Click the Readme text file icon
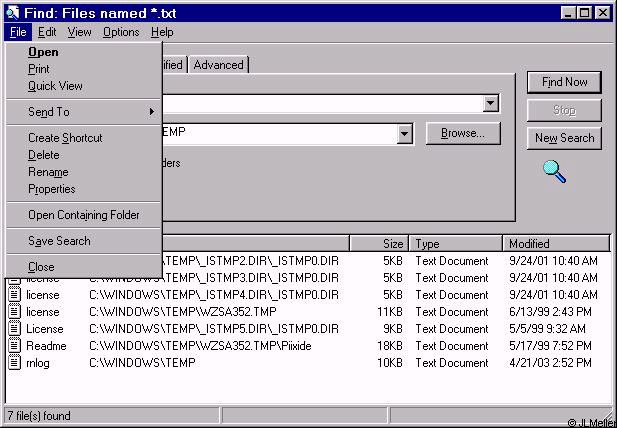Screen dimensions: 617x428 pyautogui.click(x=14, y=346)
